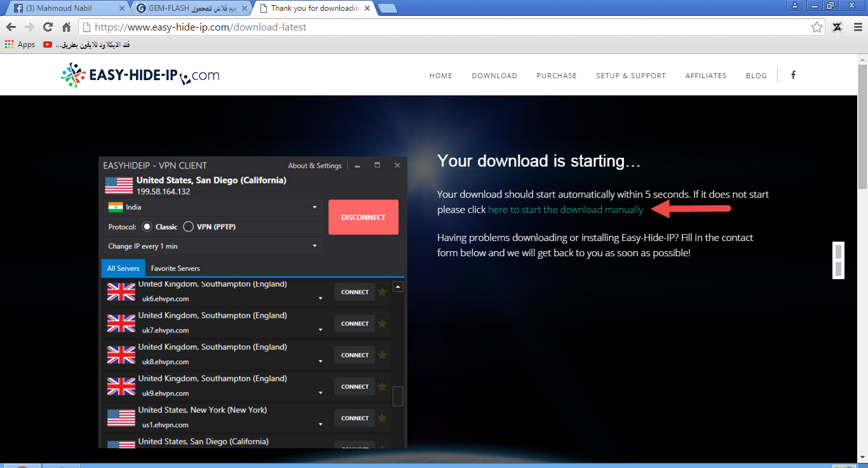This screenshot has height=468, width=868.
Task: Expand the uk6.ehvpn.com server dropdown arrow
Action: tap(321, 298)
